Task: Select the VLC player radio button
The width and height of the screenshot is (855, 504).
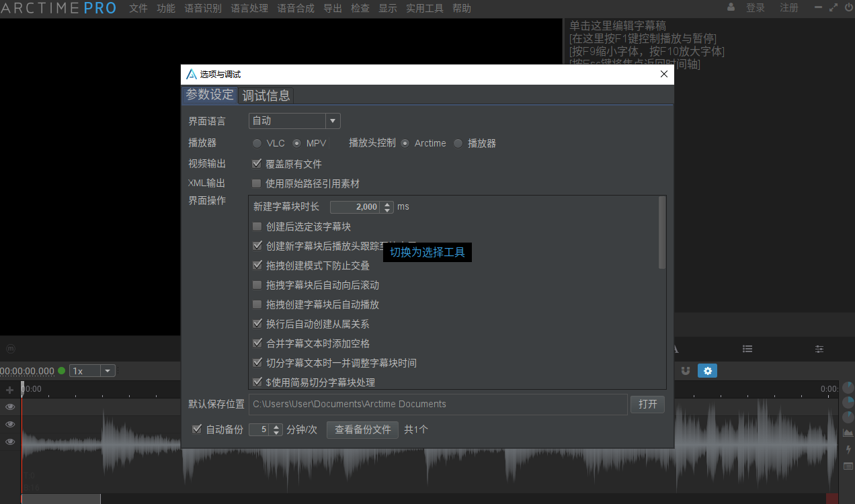Action: click(257, 142)
